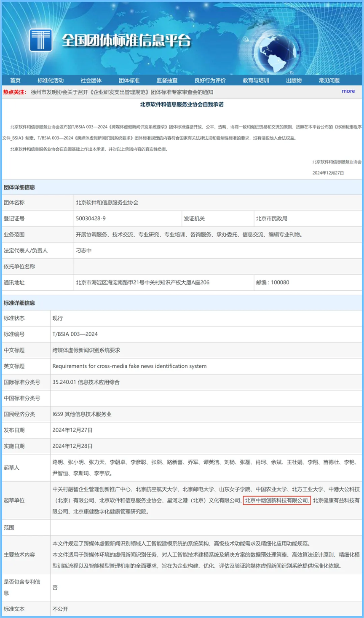Click the English title Requirements for cross-media text
This screenshot has width=364, height=618.
(x=129, y=366)
